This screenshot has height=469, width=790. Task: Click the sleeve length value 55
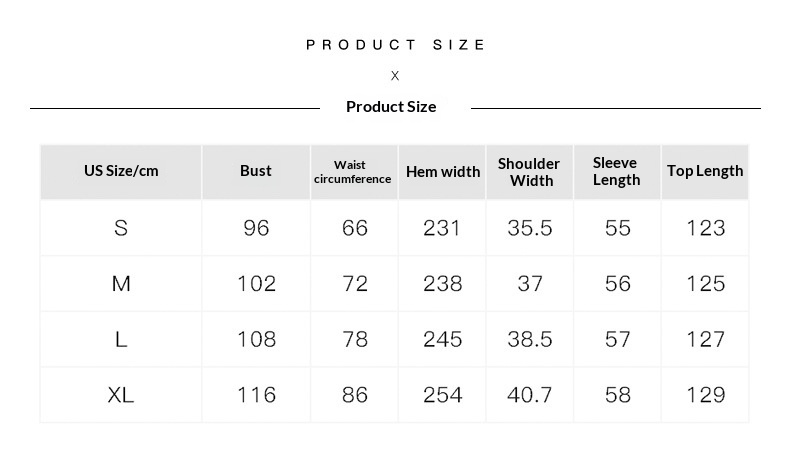618,228
